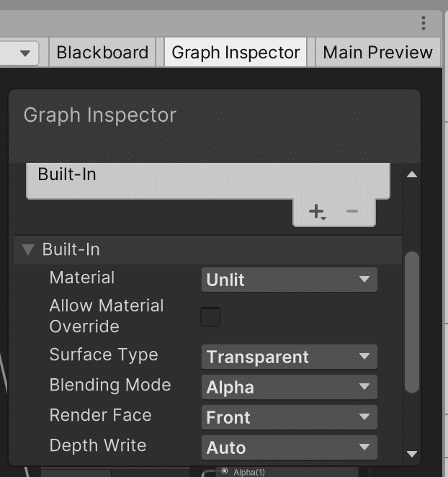Toggle the Graph Inspector panel

point(236,53)
